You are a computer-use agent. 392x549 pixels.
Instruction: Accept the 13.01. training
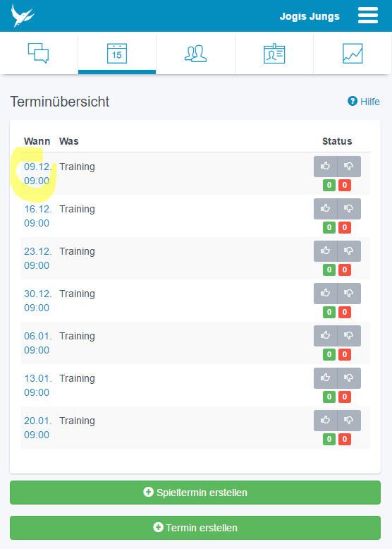click(326, 378)
